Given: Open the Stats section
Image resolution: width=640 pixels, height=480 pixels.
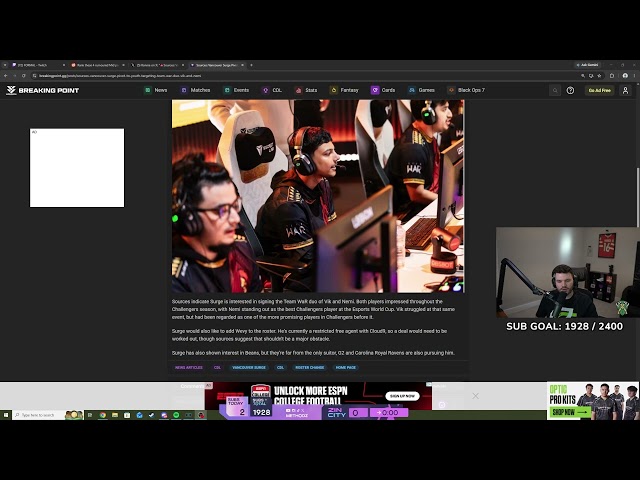Looking at the screenshot, I should [306, 90].
